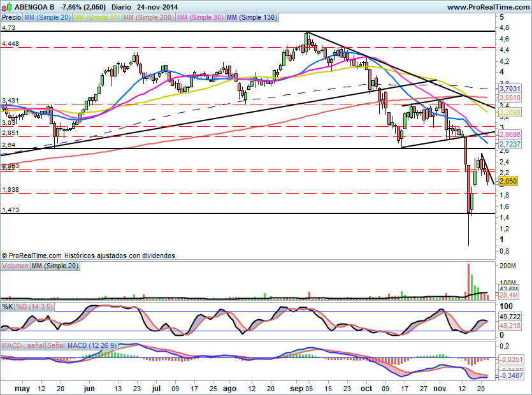Click the %D (14 3 5) label
This screenshot has height=395, width=532.
pos(34,307)
